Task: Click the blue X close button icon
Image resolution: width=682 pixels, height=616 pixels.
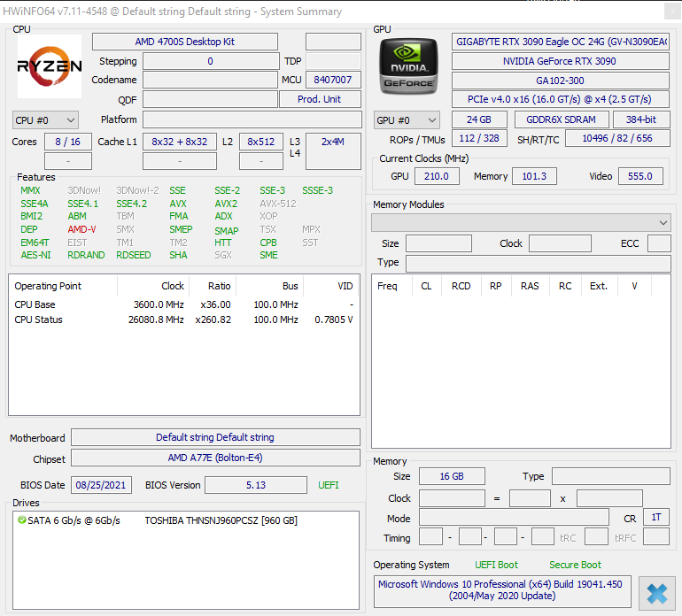Action: (x=656, y=593)
